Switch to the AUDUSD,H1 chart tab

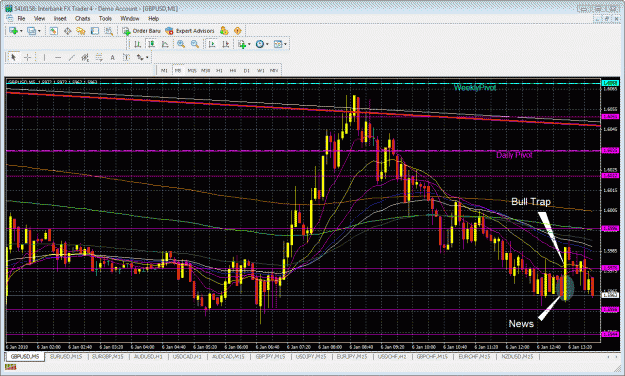click(148, 356)
